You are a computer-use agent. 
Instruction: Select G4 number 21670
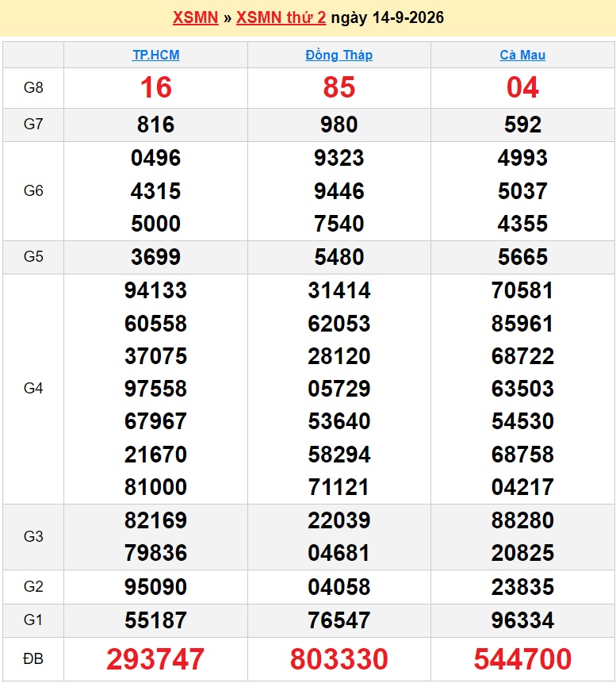point(156,455)
